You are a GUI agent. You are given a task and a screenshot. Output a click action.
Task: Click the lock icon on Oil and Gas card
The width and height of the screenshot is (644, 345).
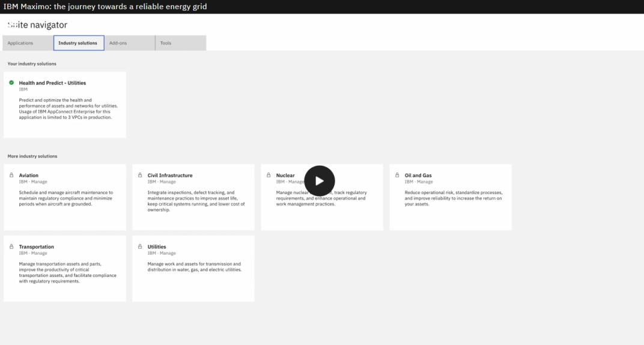point(397,175)
